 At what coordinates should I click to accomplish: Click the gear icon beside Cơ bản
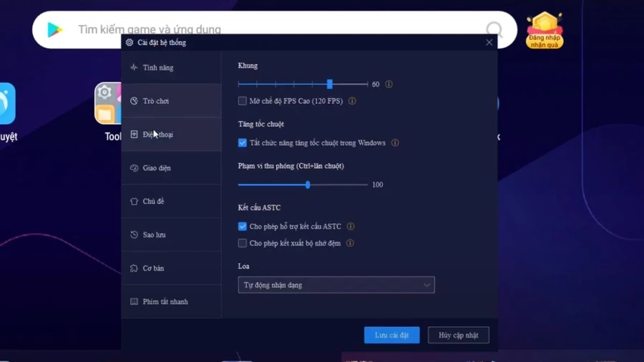134,268
